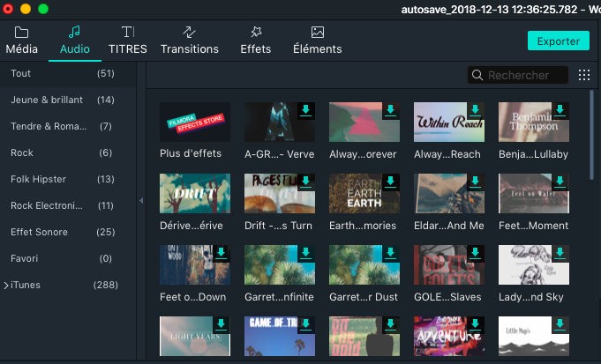Download Alway...orever track
This screenshot has height=364, width=601.
click(391, 111)
